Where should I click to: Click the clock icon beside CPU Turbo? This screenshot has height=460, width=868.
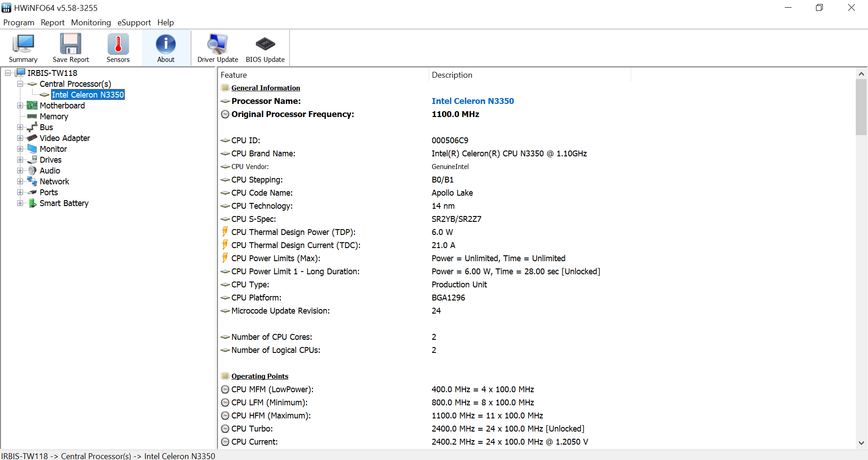(x=225, y=428)
